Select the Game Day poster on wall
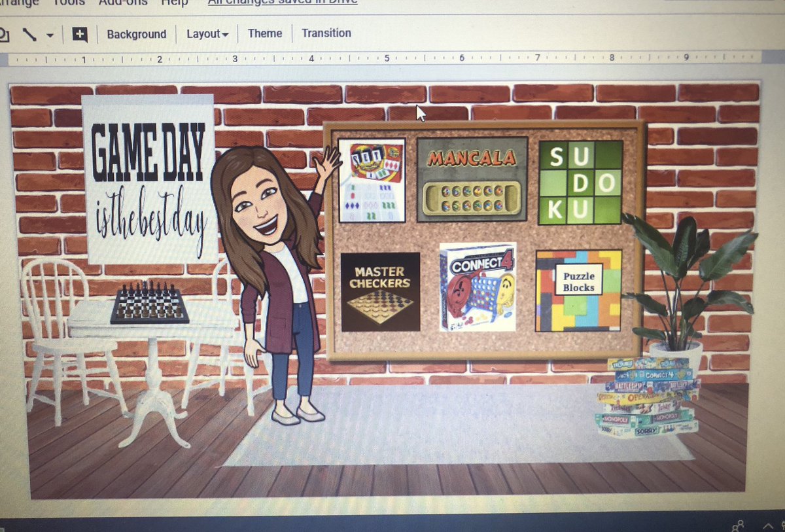This screenshot has height=532, width=785. pyautogui.click(x=150, y=178)
